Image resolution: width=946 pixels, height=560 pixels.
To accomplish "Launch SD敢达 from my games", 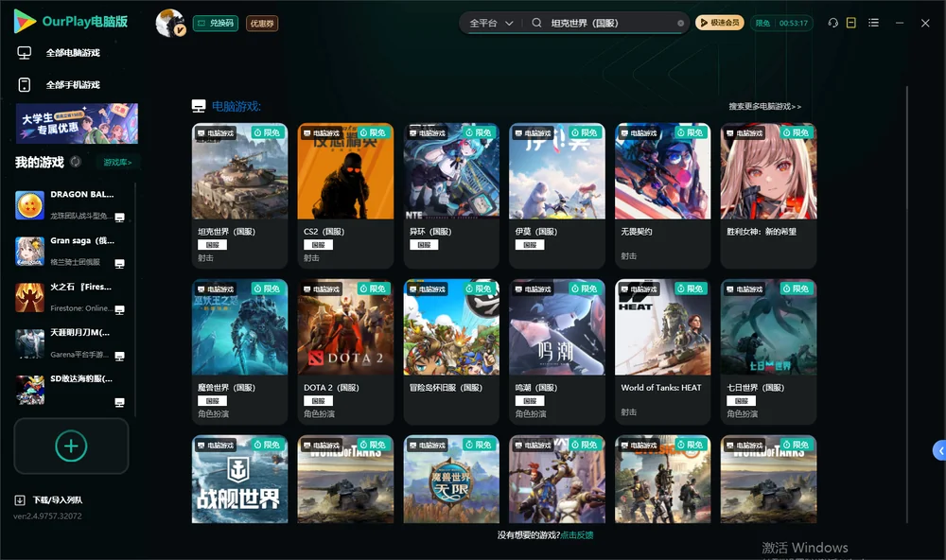I will (69, 390).
